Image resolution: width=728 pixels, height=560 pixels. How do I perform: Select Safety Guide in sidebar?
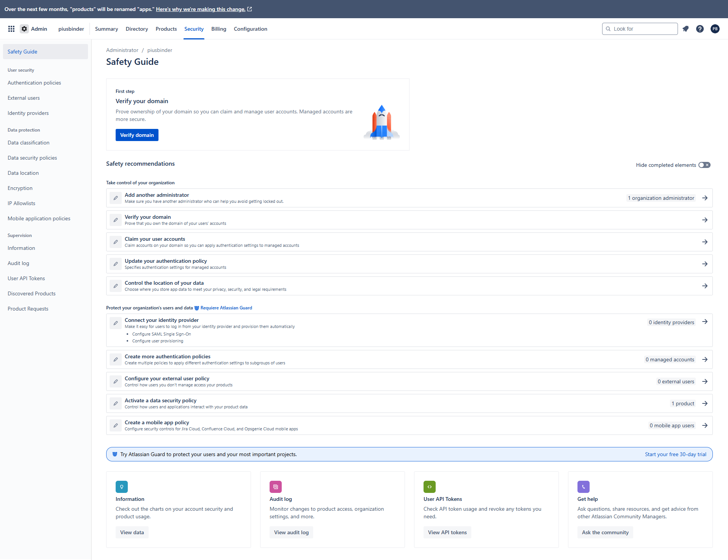click(x=45, y=52)
